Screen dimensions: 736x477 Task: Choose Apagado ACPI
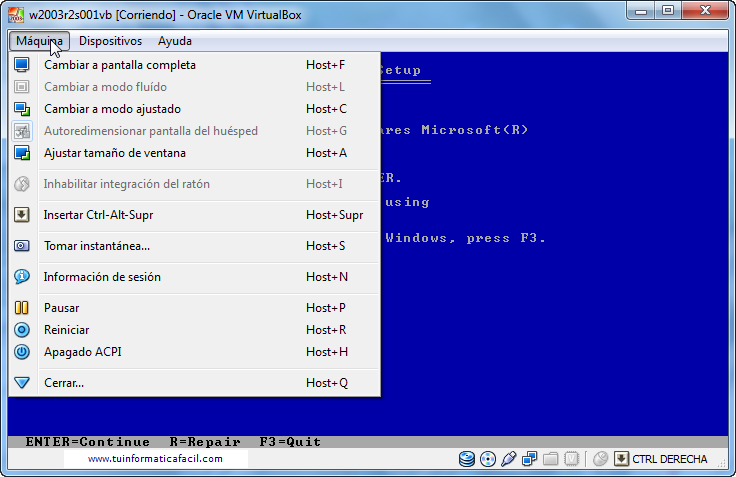pyautogui.click(x=194, y=352)
